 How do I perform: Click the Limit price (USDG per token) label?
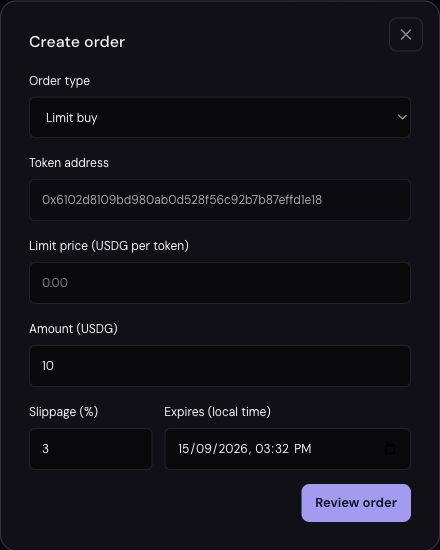click(x=109, y=246)
